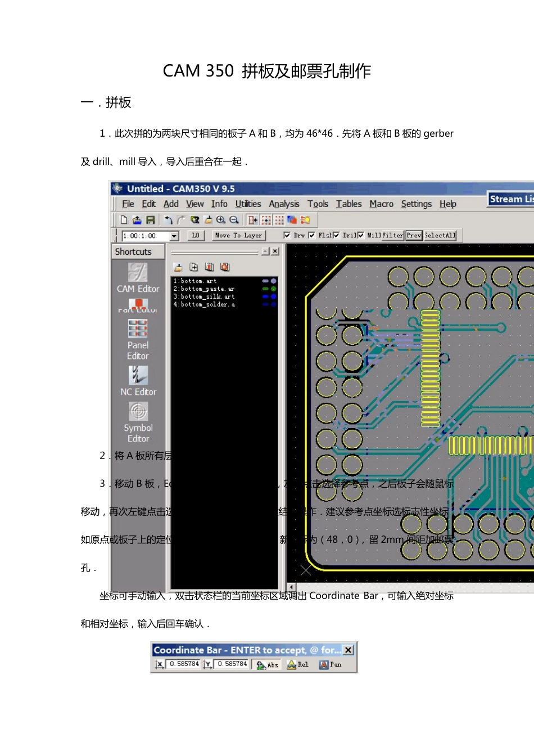This screenshot has width=534, height=756.
Task: Click the Shortcuts panel header
Action: (x=138, y=251)
